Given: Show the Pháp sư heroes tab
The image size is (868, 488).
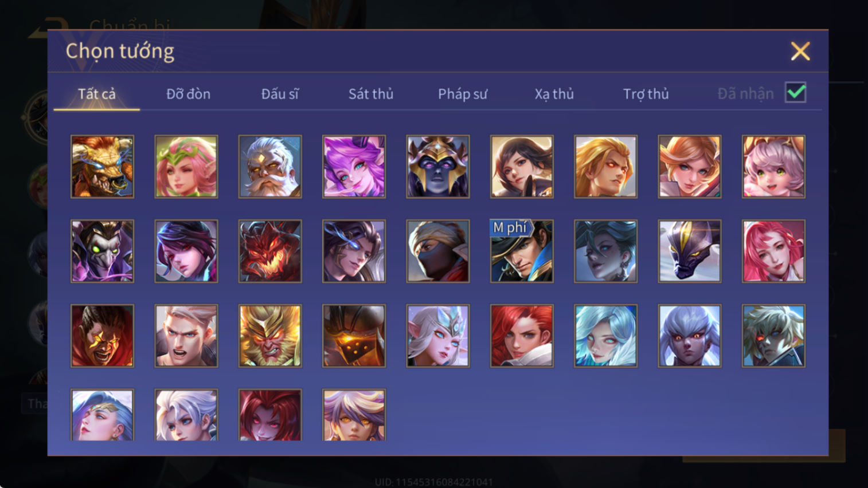Looking at the screenshot, I should [x=463, y=94].
